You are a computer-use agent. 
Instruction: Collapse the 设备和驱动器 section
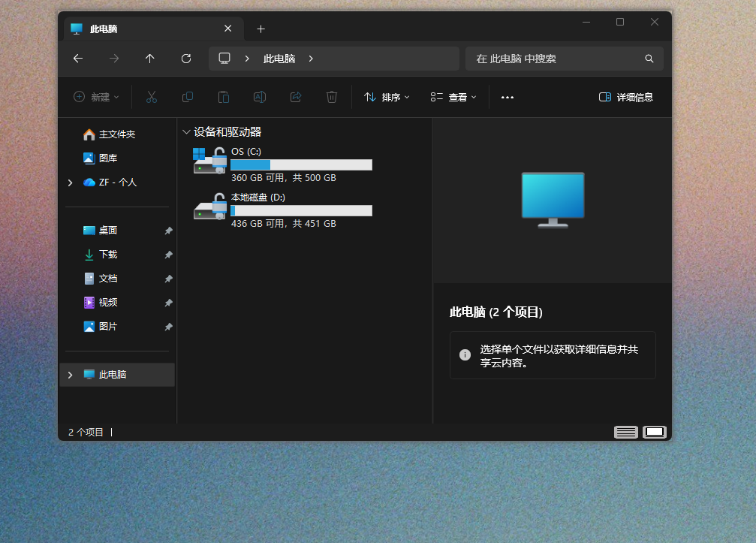click(x=186, y=131)
